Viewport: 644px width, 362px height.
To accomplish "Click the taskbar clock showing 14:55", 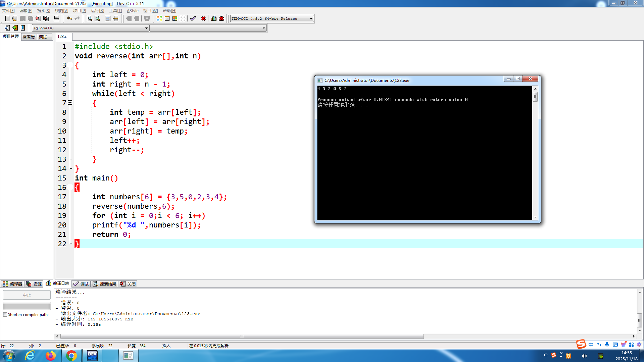I will (626, 356).
